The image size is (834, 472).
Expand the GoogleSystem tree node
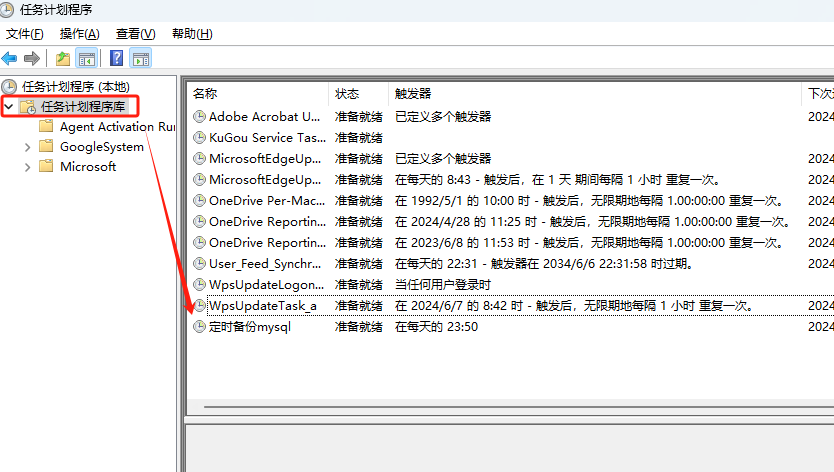click(x=28, y=147)
